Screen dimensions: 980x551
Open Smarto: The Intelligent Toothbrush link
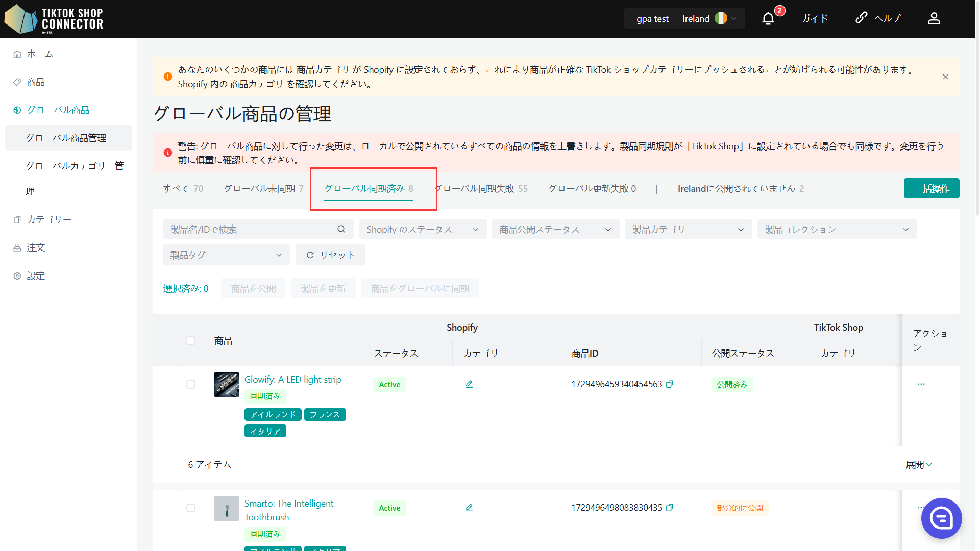point(289,510)
